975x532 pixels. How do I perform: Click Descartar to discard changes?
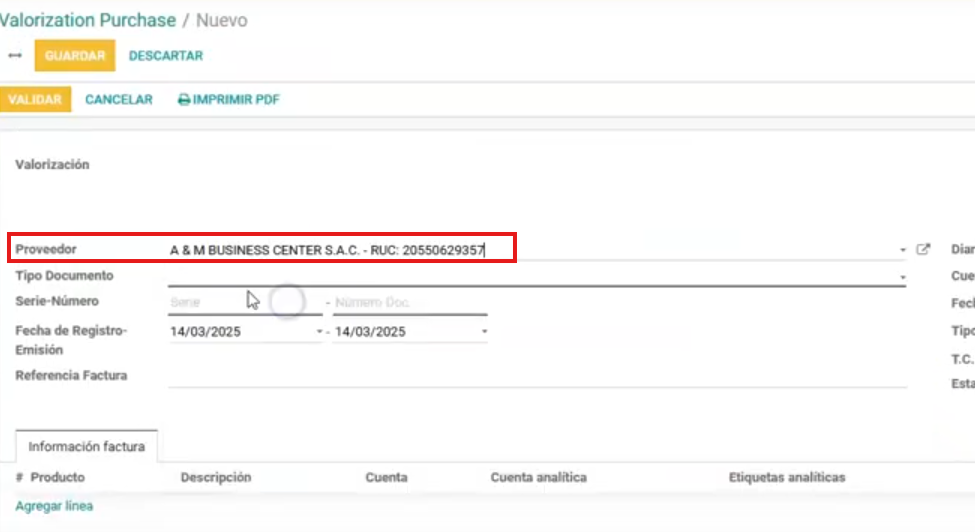click(x=166, y=56)
